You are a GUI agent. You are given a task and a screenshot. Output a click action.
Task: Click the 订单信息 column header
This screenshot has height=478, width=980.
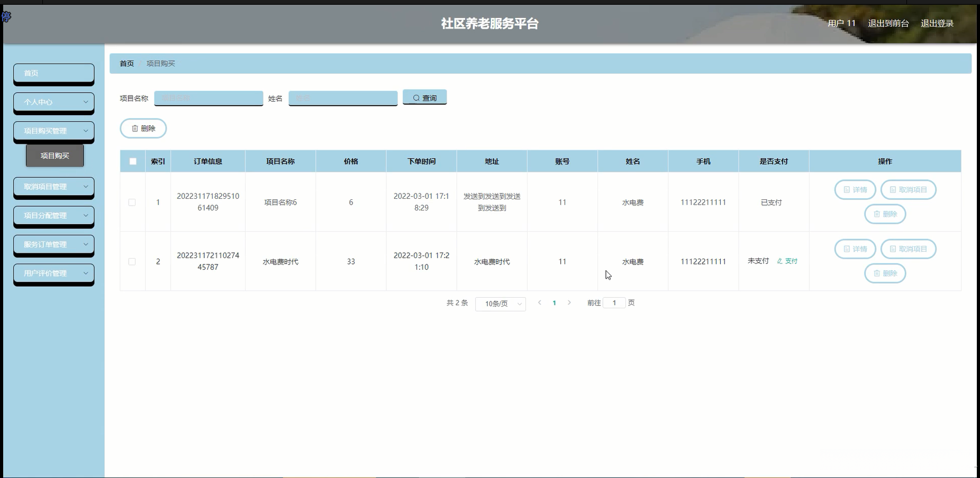point(208,161)
